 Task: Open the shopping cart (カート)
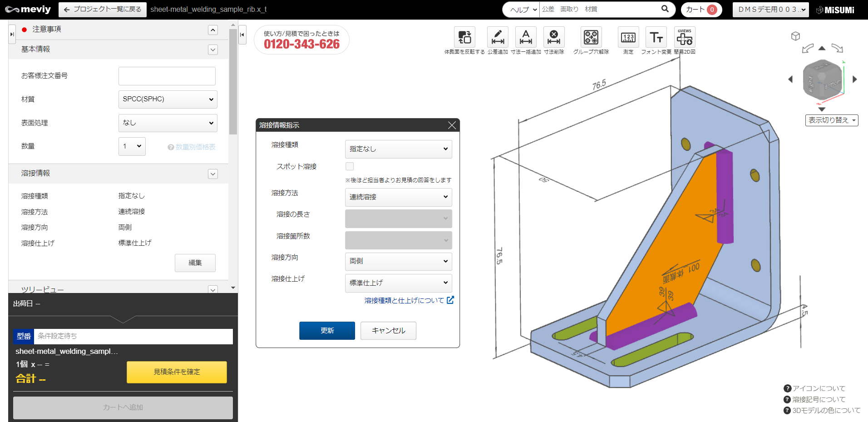click(700, 9)
